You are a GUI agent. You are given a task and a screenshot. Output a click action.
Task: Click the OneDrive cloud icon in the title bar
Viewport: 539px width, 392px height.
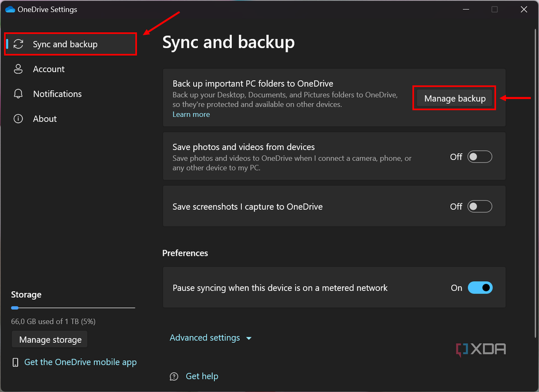tap(11, 9)
